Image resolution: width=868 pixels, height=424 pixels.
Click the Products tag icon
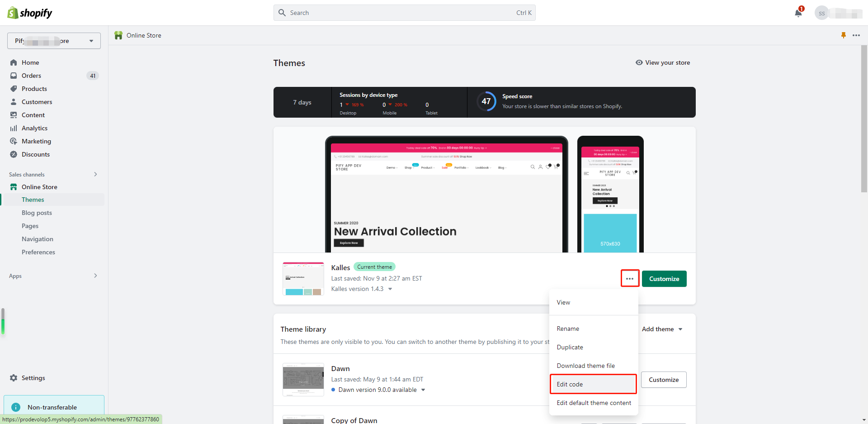[14, 89]
